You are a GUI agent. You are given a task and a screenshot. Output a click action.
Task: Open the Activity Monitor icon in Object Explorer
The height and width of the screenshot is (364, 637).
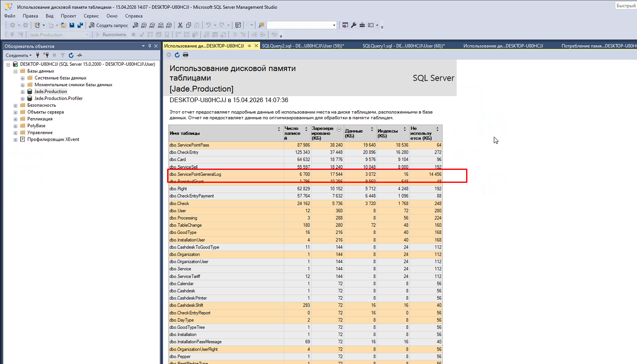80,55
